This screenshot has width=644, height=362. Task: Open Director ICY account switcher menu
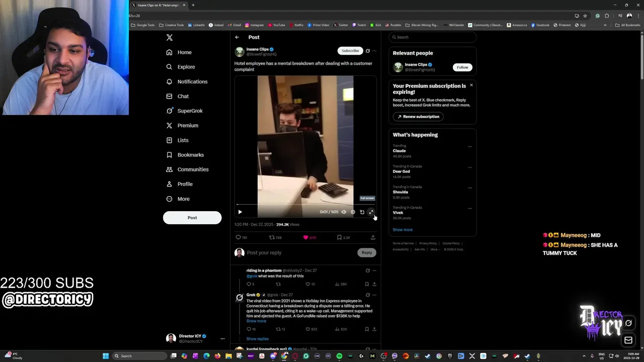coord(222,339)
